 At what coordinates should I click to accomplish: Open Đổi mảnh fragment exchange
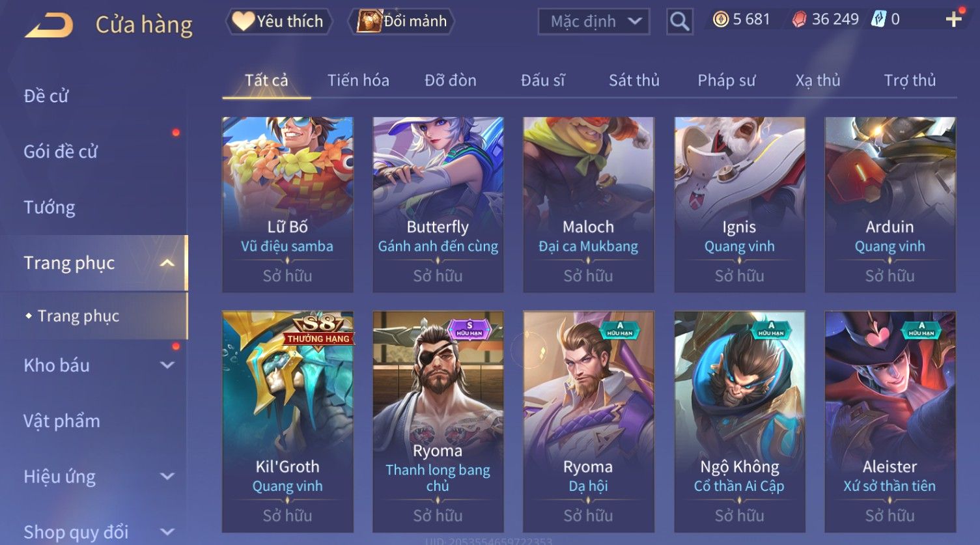pos(401,21)
